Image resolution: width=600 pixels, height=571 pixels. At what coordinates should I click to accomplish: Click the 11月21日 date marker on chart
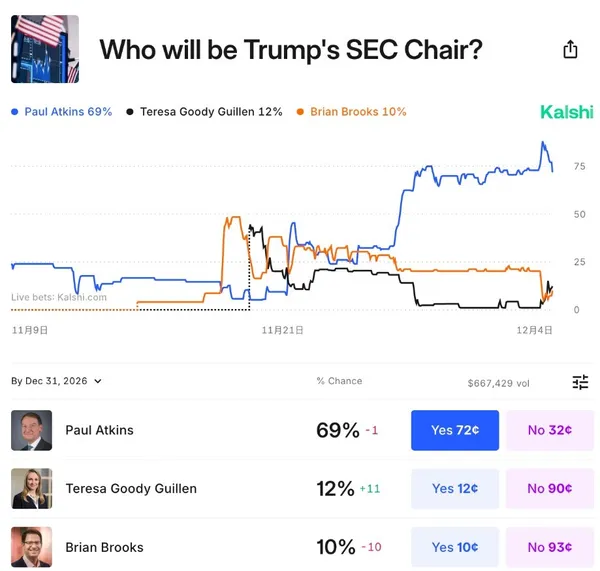click(282, 328)
